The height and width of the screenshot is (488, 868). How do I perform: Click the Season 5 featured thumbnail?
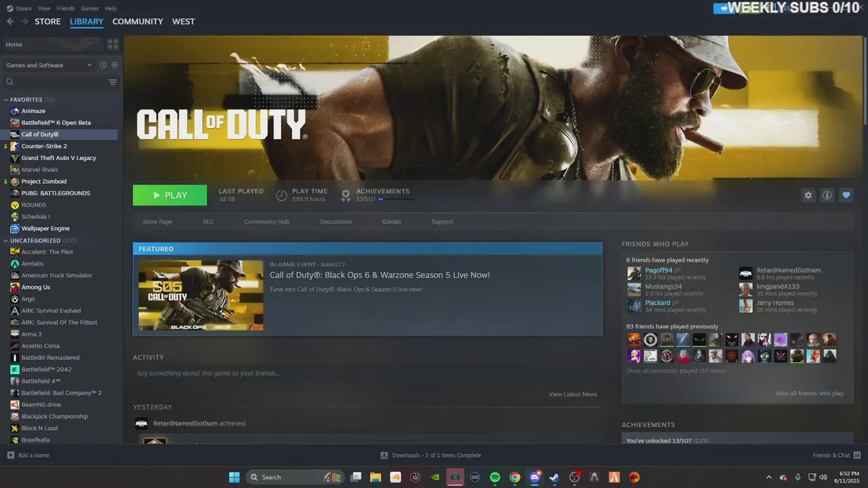tap(201, 295)
